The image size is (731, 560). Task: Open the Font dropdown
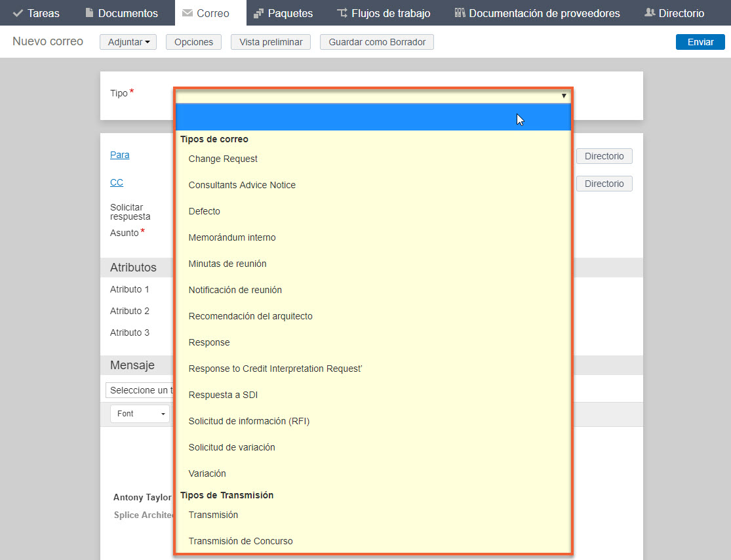(140, 414)
